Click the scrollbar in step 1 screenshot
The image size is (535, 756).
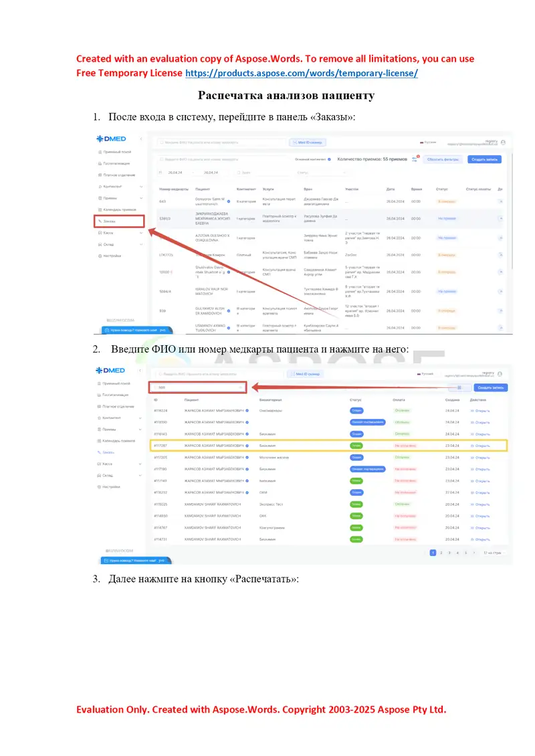(x=511, y=212)
